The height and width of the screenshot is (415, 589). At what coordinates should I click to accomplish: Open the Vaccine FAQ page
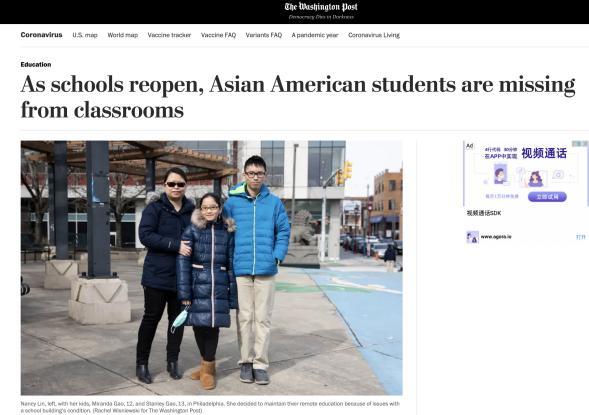point(218,35)
